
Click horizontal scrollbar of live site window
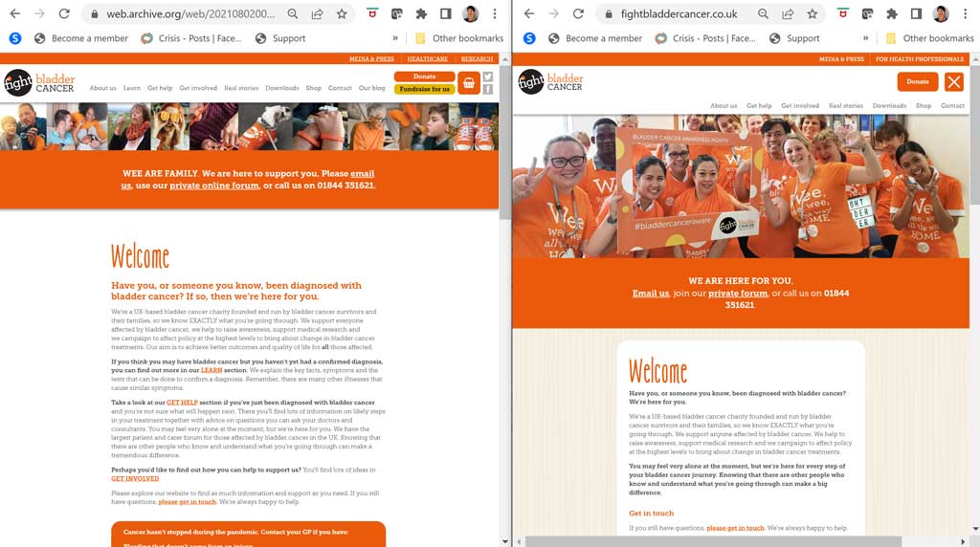713,541
